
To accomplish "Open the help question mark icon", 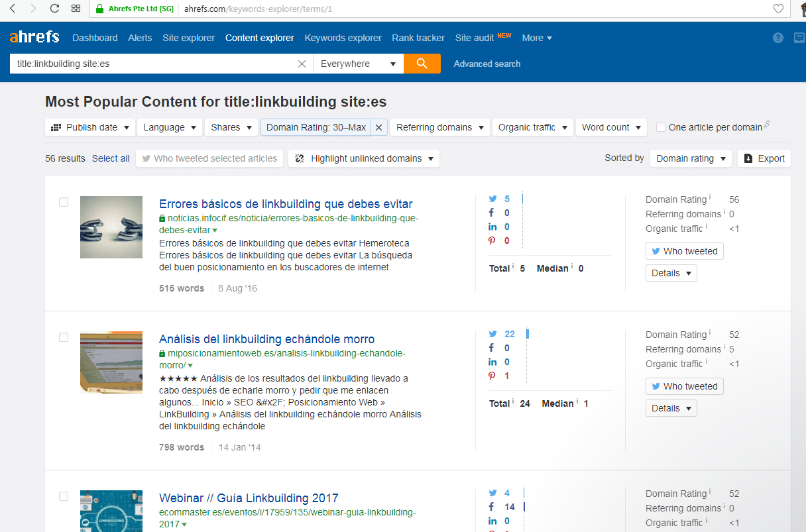I will tap(778, 38).
